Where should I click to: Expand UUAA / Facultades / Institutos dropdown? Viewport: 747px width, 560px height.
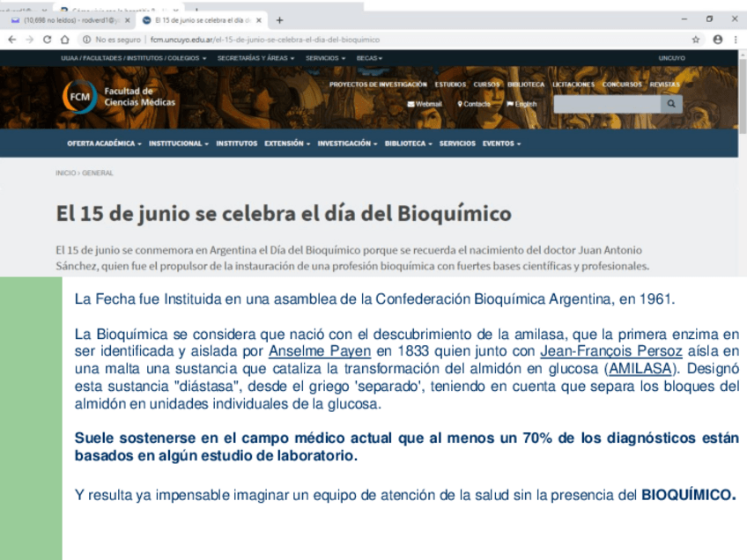tap(133, 58)
